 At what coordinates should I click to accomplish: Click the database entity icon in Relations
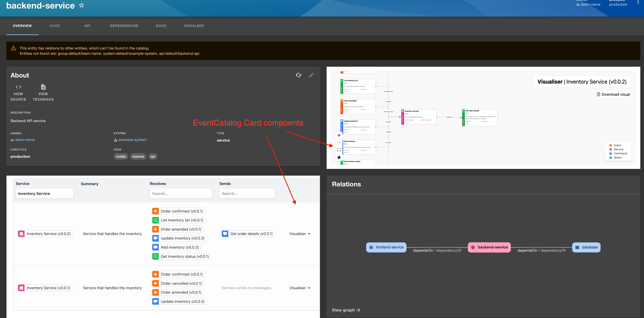pyautogui.click(x=577, y=247)
